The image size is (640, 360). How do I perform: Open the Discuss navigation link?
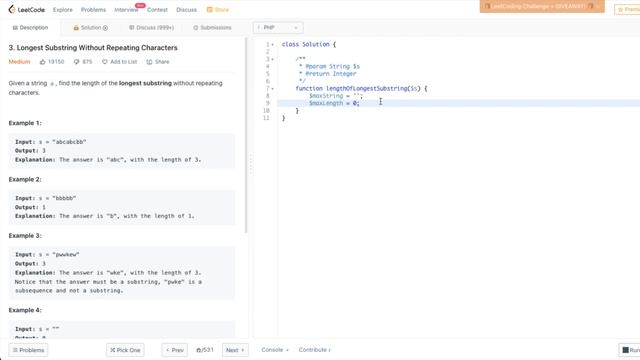(187, 10)
